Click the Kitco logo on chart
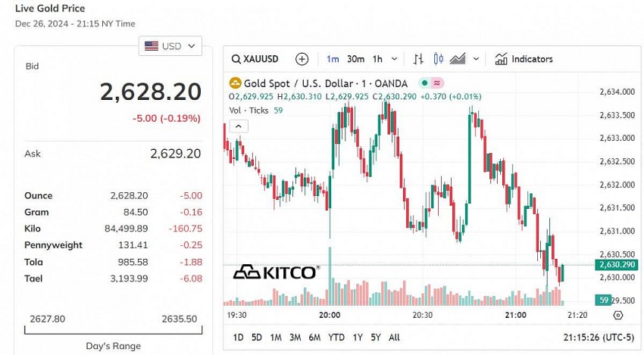Image resolution: width=644 pixels, height=355 pixels. pyautogui.click(x=276, y=272)
